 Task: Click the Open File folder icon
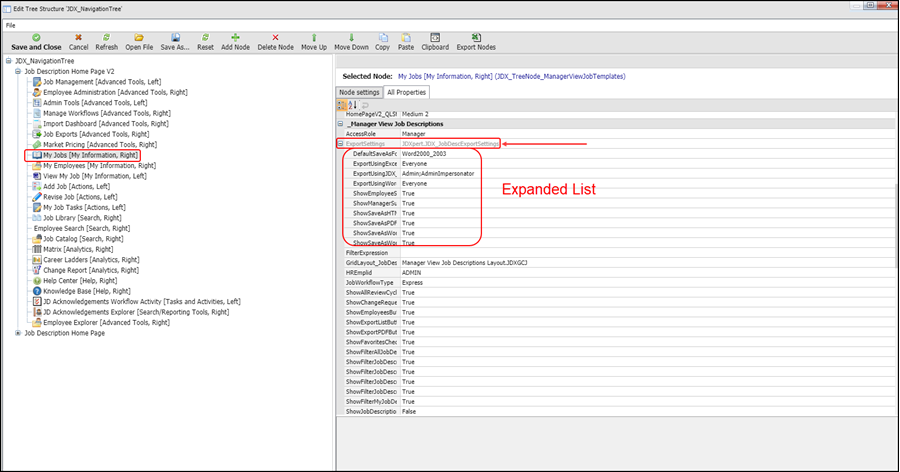(x=139, y=37)
